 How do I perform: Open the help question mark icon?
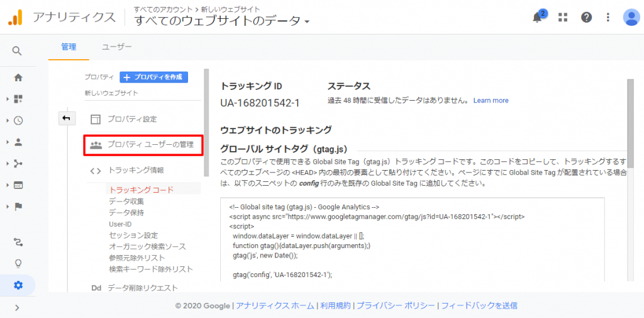point(586,17)
